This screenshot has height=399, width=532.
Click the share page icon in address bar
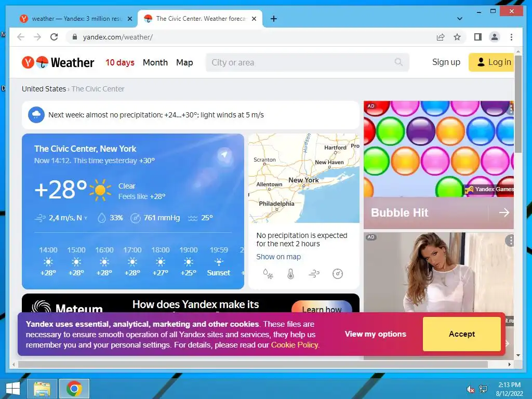pyautogui.click(x=441, y=37)
